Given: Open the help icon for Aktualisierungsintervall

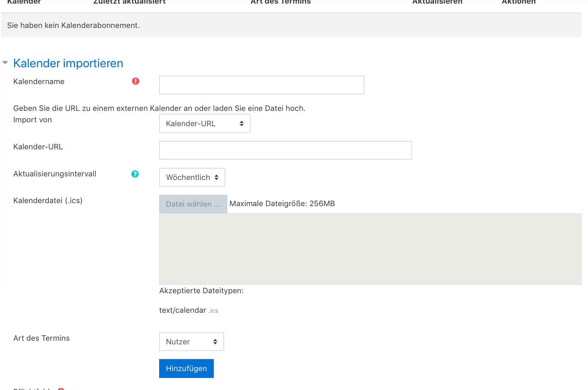Looking at the screenshot, I should (x=135, y=174).
